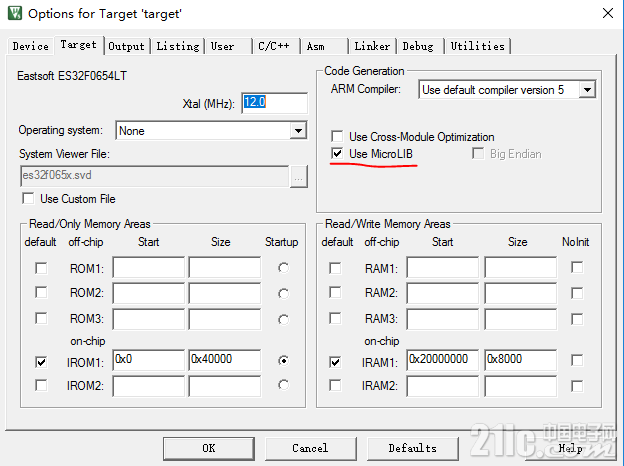Check the ROM3 default checkbox
The image size is (624, 466).
click(x=41, y=318)
